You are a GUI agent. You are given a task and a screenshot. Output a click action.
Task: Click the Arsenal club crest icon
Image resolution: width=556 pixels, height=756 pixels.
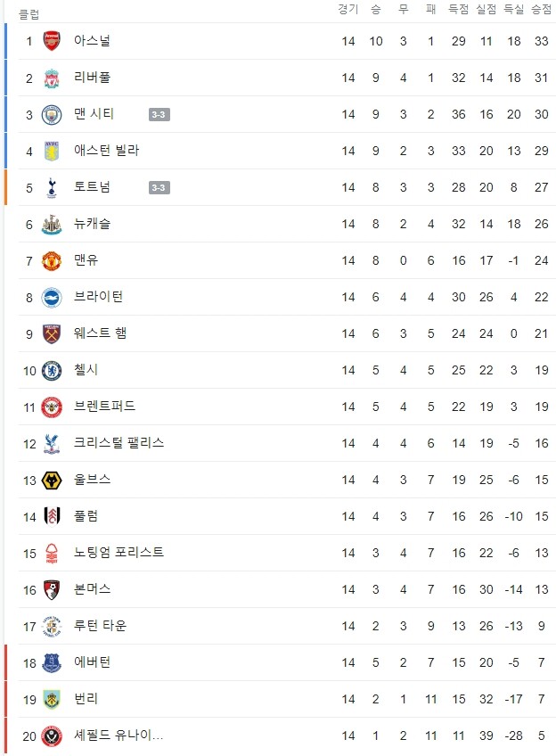[52, 41]
